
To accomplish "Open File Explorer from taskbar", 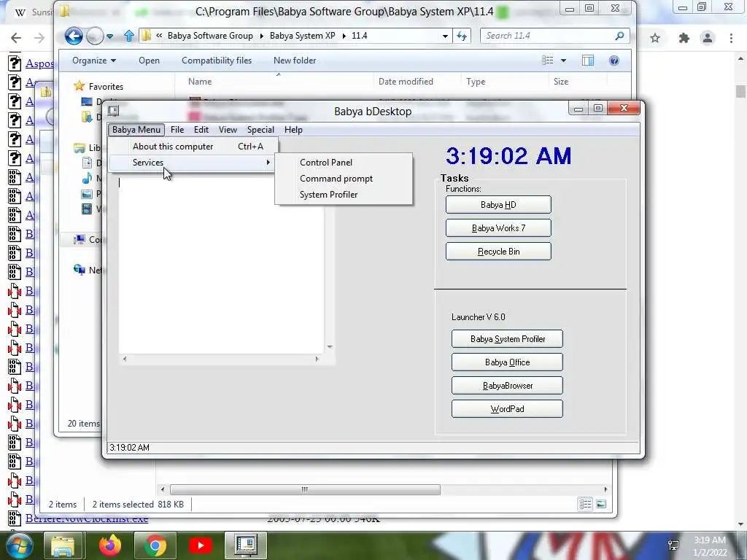I will point(63,545).
